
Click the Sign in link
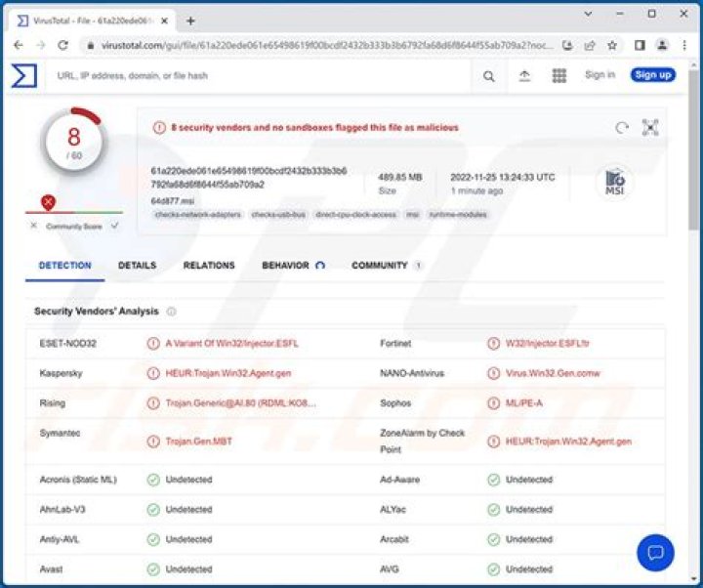[600, 75]
